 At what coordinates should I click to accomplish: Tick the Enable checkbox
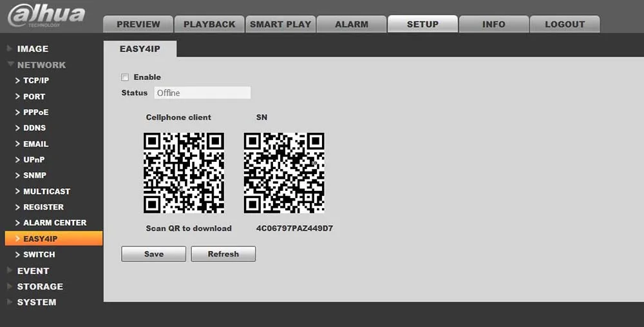coord(125,77)
